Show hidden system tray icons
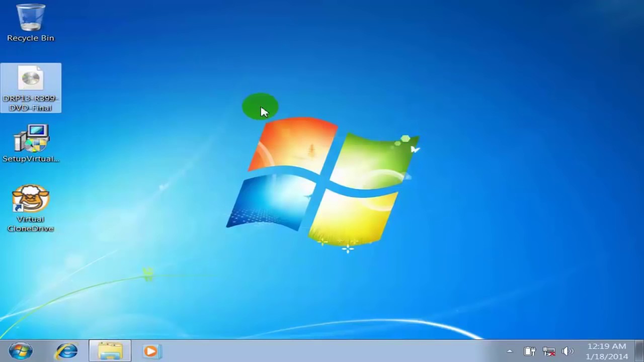This screenshot has height=362, width=644. [x=510, y=351]
